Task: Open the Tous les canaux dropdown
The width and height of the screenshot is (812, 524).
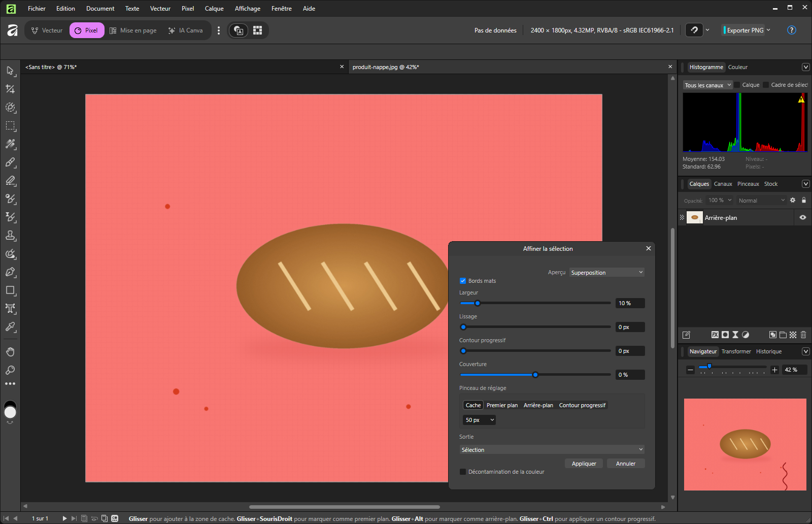Action: 707,85
